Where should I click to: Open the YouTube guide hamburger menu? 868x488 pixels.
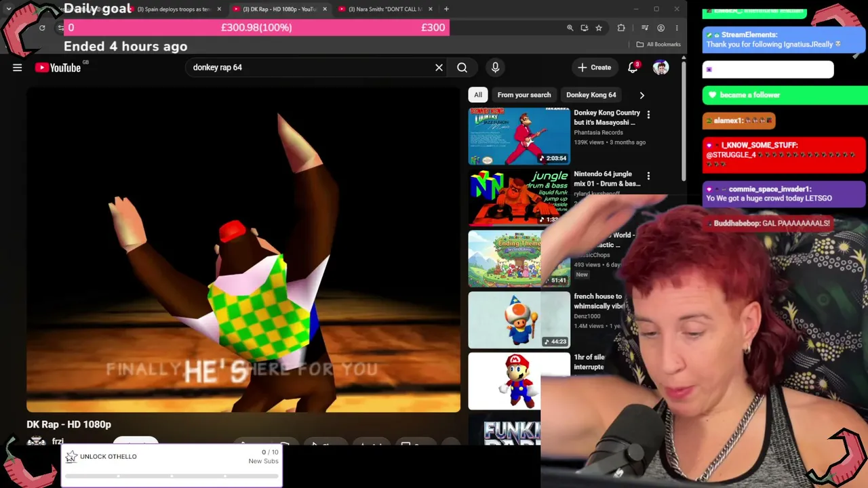pyautogui.click(x=18, y=67)
